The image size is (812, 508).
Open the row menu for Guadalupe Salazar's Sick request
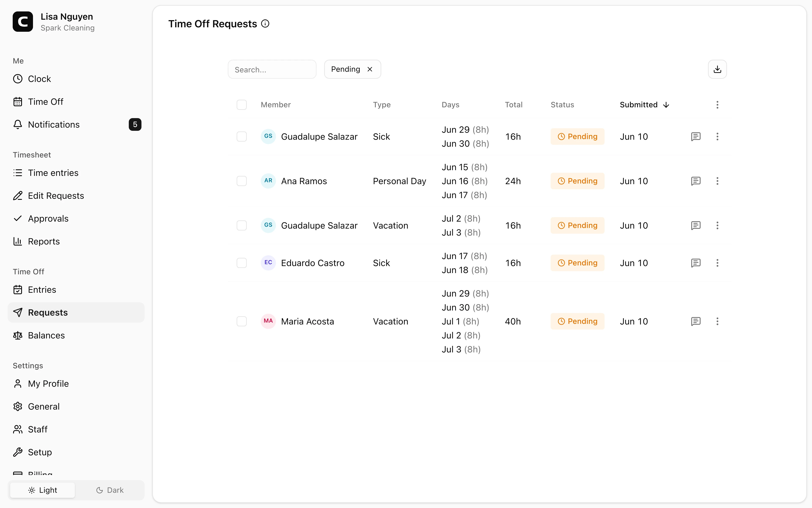717,136
